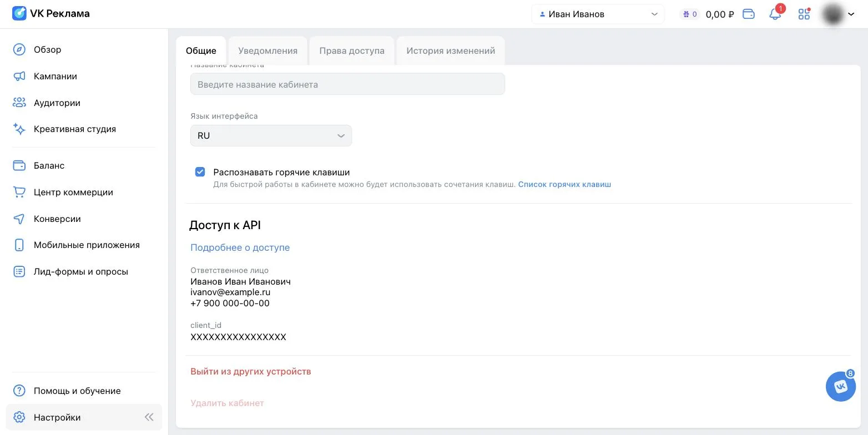Switch to the Права доступа tab

(x=352, y=50)
